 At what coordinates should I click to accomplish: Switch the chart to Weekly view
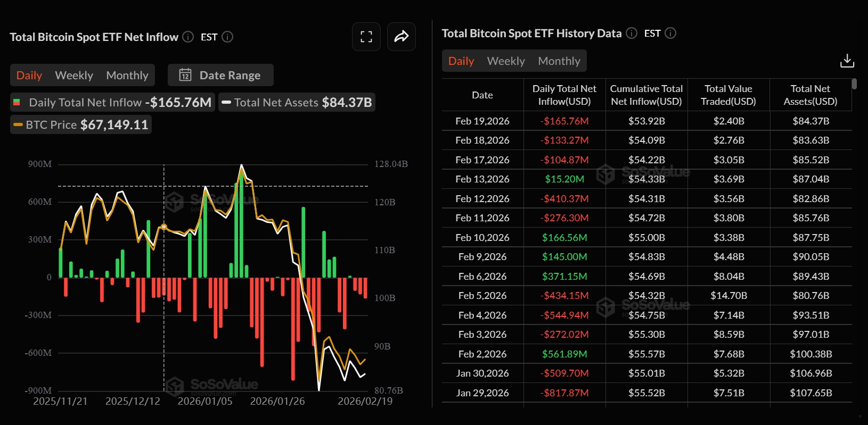(x=74, y=75)
